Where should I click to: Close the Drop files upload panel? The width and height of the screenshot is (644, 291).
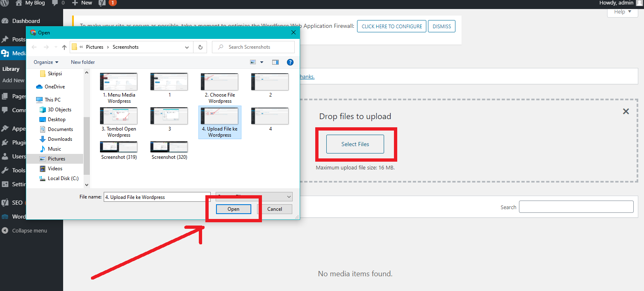coord(626,111)
